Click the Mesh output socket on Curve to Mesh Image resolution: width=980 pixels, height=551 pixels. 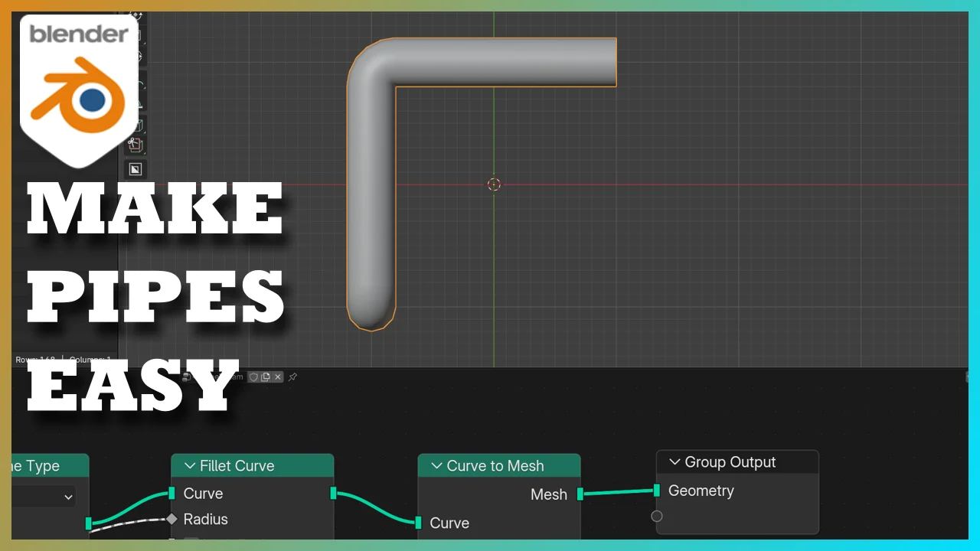tap(580, 494)
